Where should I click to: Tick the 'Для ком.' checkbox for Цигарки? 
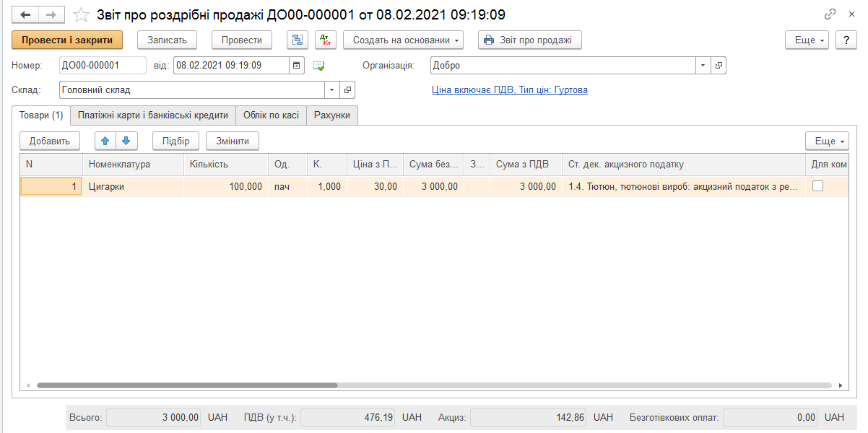[x=817, y=185]
